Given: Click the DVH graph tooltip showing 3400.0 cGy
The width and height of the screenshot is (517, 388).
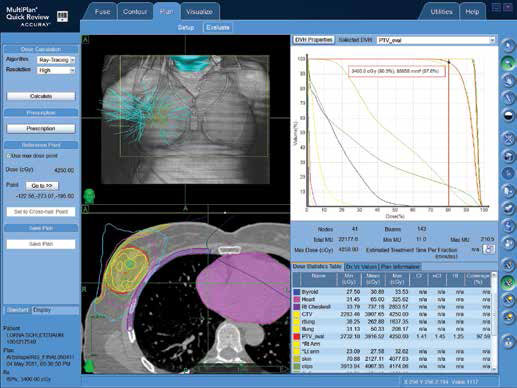Looking at the screenshot, I should point(397,71).
